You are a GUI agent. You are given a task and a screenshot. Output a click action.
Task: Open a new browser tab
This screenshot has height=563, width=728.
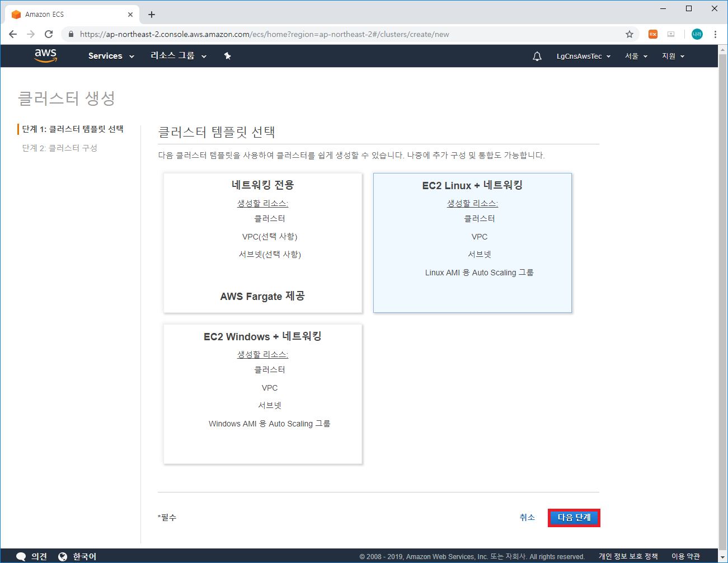[x=152, y=15]
